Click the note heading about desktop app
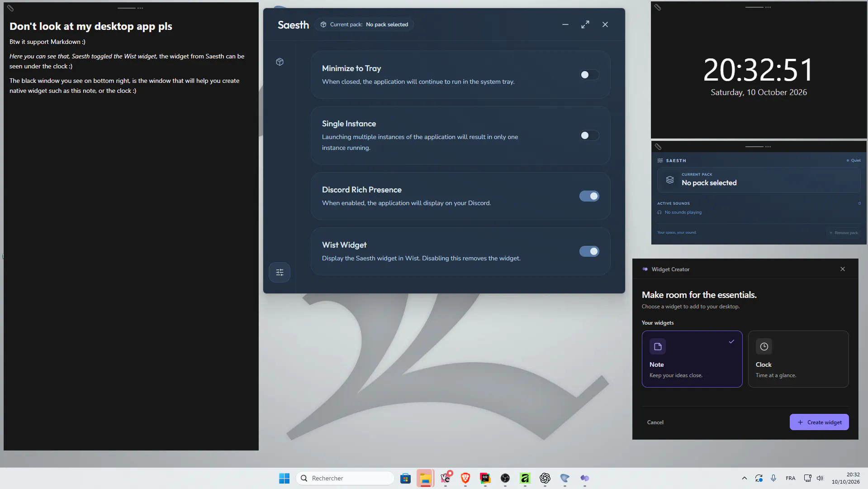The image size is (868, 489). tap(91, 26)
